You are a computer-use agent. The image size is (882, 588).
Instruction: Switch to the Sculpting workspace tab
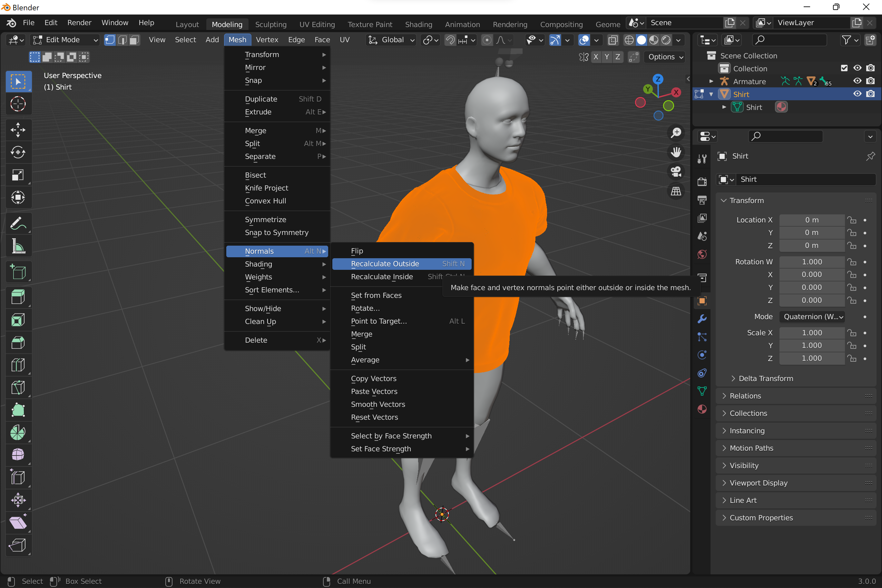[270, 24]
